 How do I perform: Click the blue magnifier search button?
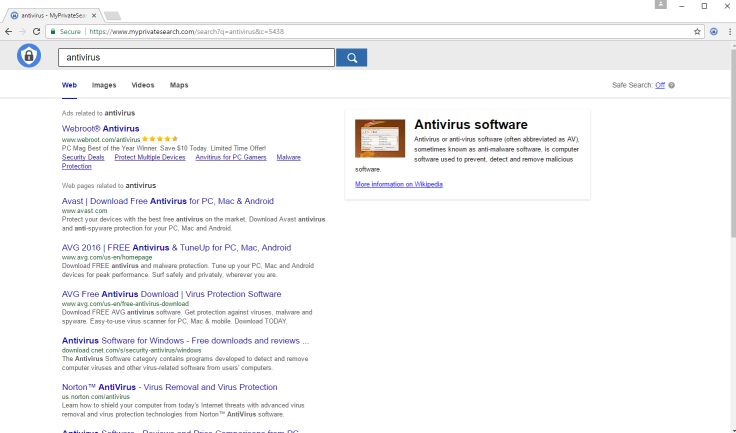pyautogui.click(x=352, y=57)
